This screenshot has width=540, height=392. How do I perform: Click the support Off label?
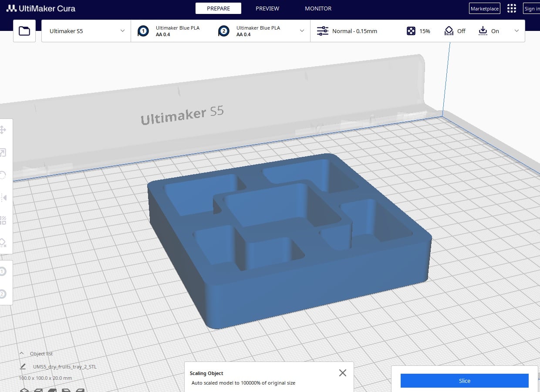[461, 31]
